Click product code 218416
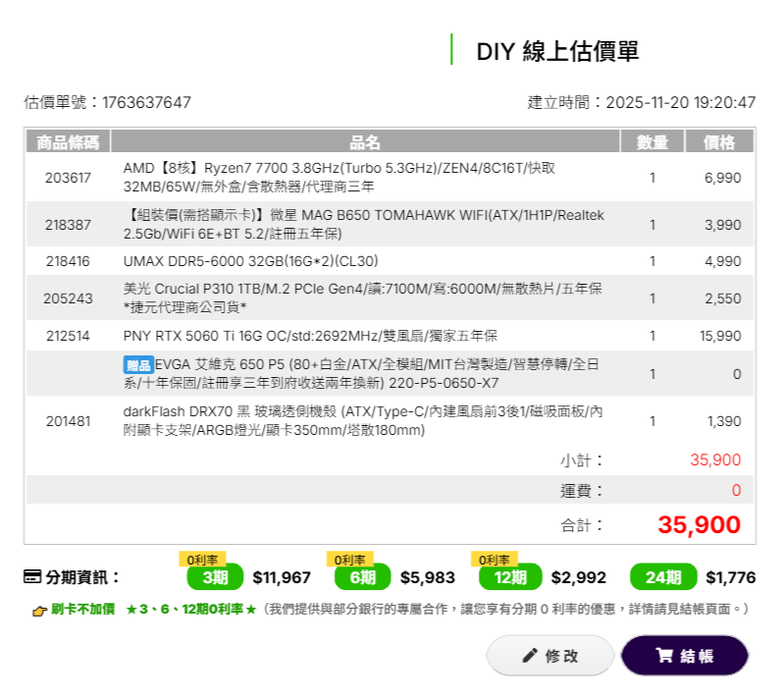This screenshot has width=780, height=700. (68, 261)
